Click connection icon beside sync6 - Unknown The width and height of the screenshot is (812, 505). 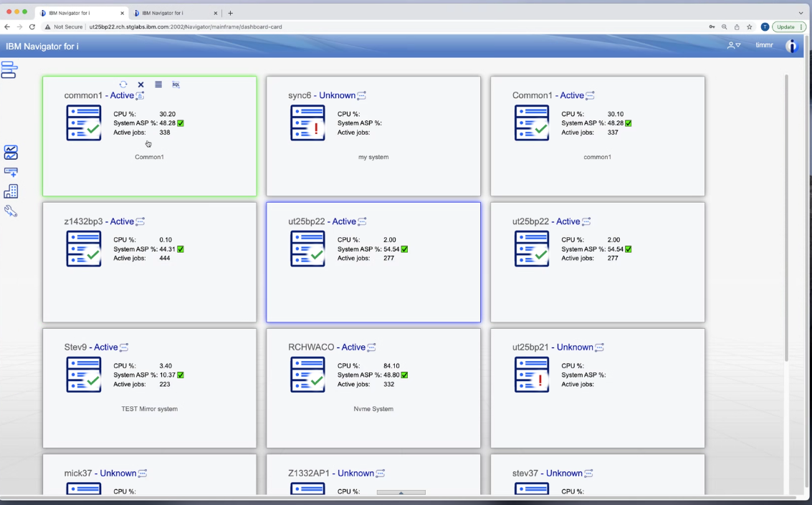(x=361, y=95)
